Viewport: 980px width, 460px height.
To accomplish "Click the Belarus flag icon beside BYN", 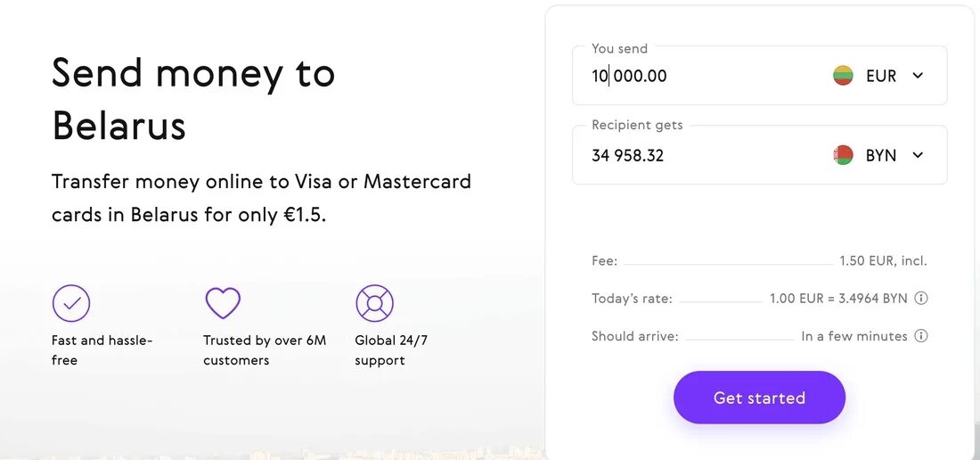I will pos(843,155).
